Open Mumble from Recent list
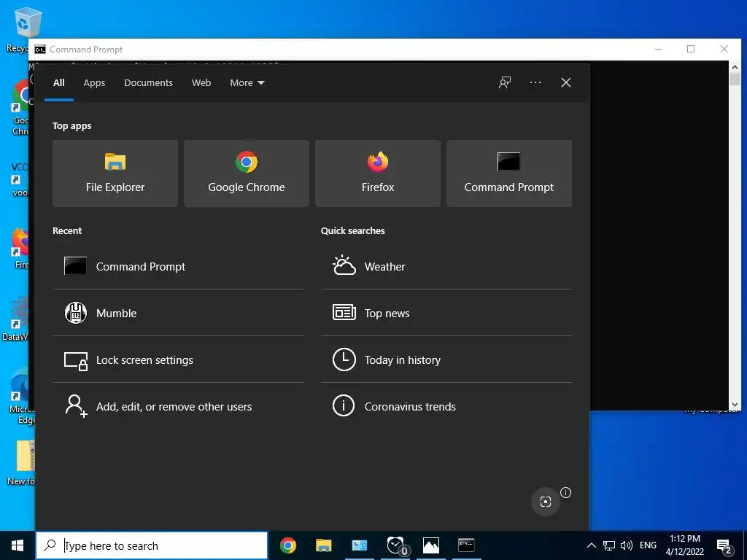The image size is (747, 560). (x=178, y=313)
